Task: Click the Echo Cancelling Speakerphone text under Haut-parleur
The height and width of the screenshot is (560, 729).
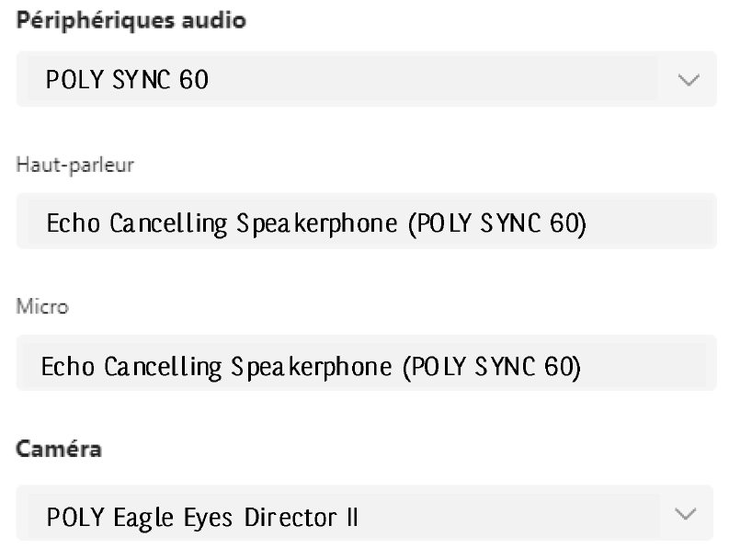Action: (x=216, y=223)
